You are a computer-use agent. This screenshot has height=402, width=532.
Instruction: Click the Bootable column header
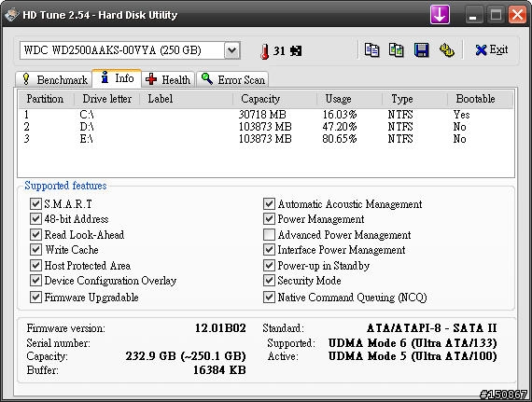click(480, 99)
